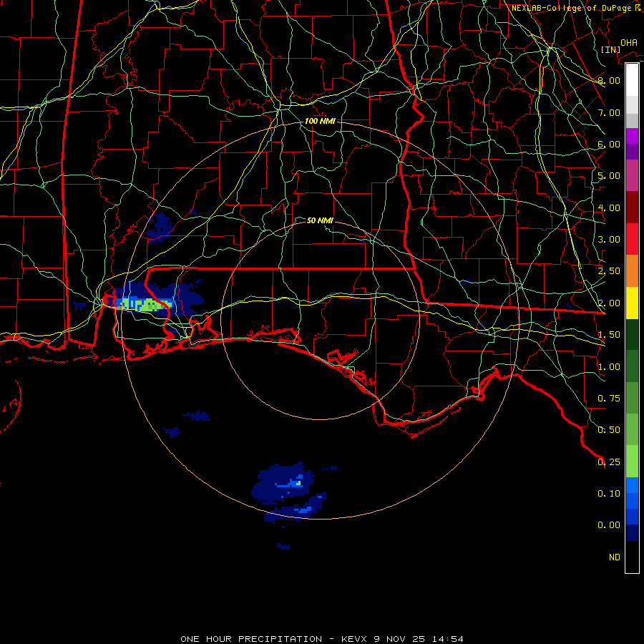Image resolution: width=644 pixels, height=644 pixels.
Task: Select the 6.00 legend value
Action: (609, 144)
